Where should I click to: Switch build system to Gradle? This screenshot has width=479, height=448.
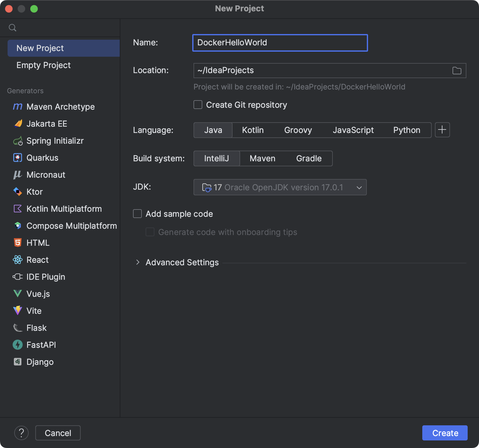coord(309,158)
